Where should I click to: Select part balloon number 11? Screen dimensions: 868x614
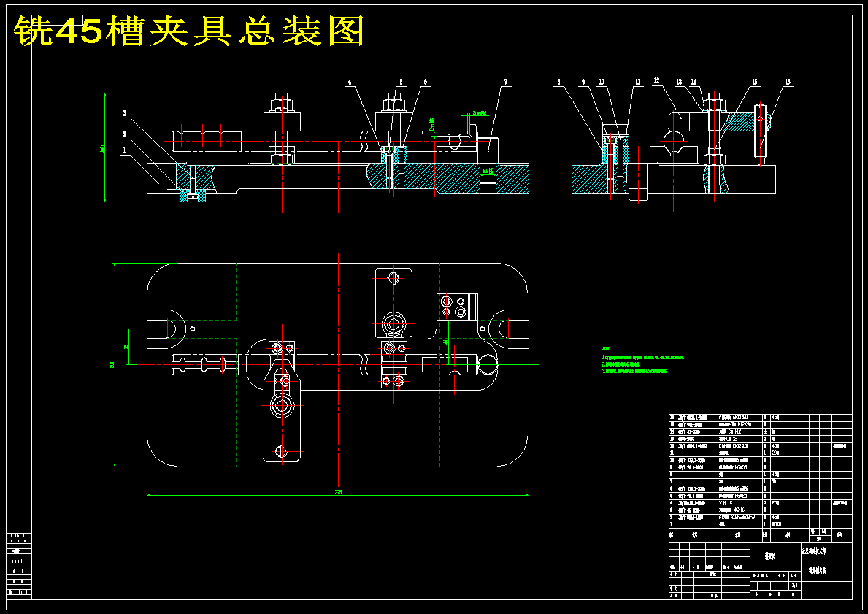(x=638, y=82)
